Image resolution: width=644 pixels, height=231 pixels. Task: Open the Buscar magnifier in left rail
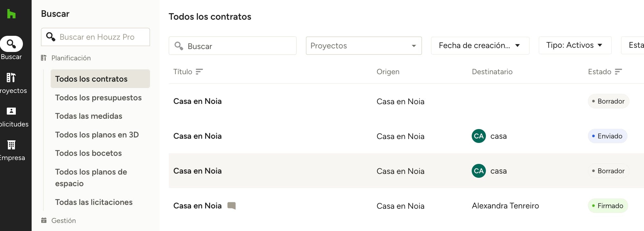11,44
